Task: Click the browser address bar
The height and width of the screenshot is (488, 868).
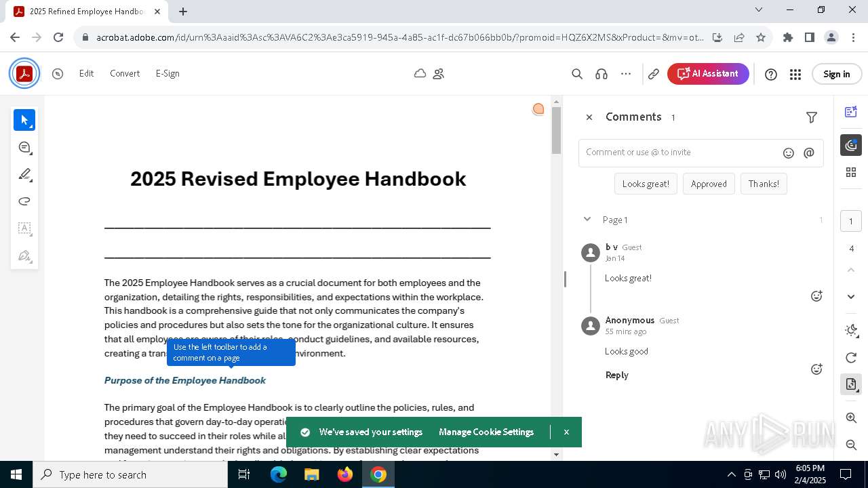Action: (399, 37)
